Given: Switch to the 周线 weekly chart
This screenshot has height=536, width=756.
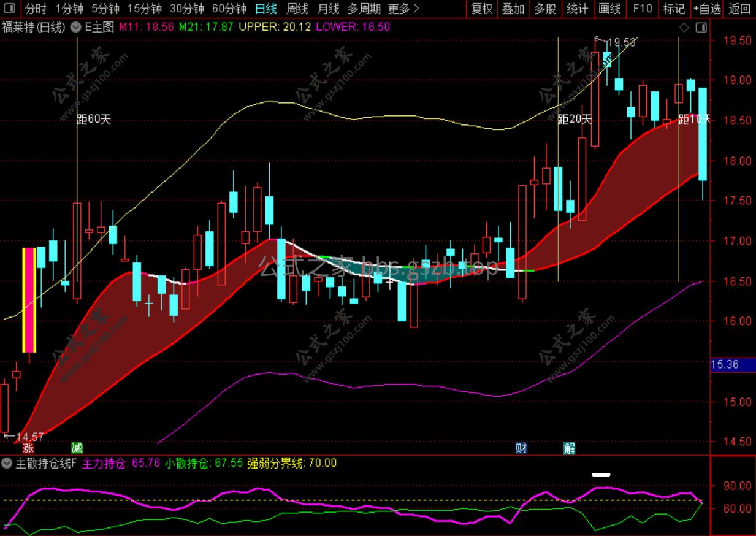Looking at the screenshot, I should tap(297, 9).
